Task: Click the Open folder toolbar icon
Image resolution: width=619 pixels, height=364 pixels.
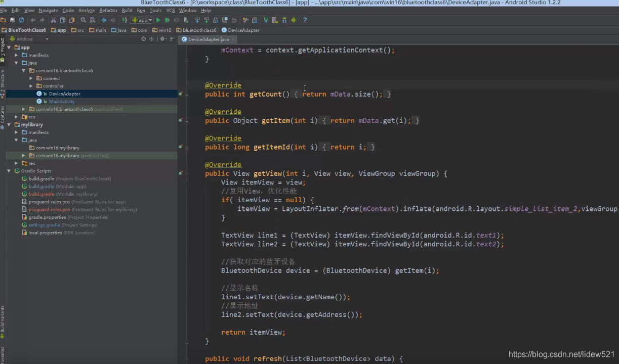Action: (x=3, y=20)
